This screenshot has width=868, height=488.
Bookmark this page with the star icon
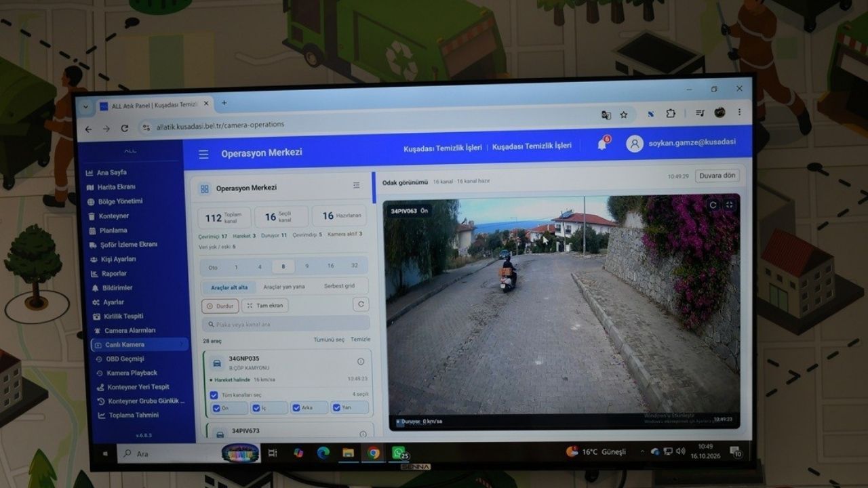tap(624, 115)
